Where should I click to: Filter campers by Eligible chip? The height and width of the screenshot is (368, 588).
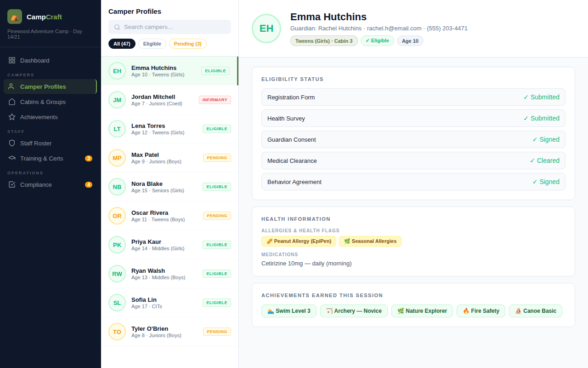152,44
